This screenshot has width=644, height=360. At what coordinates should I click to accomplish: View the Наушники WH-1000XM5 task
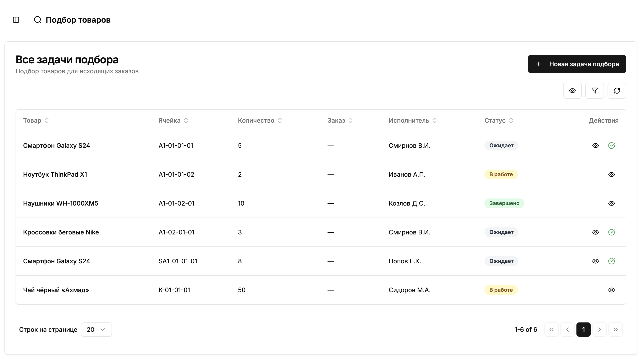[611, 203]
